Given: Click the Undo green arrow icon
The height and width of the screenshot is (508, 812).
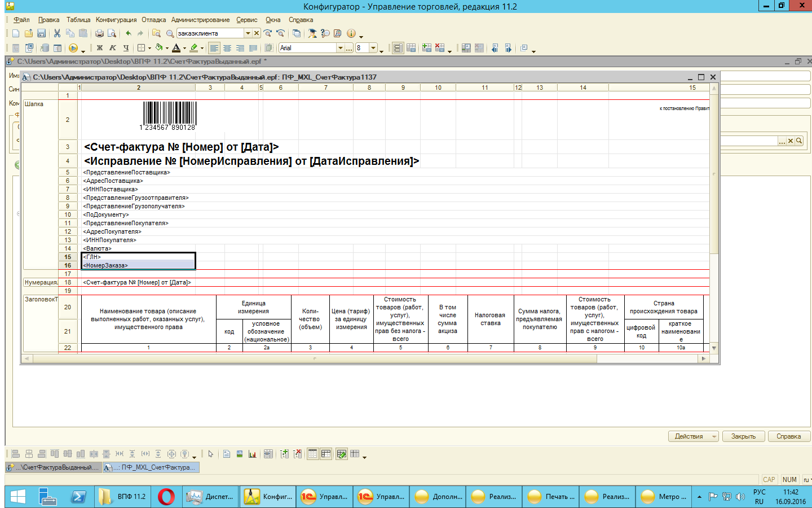Looking at the screenshot, I should coord(129,33).
